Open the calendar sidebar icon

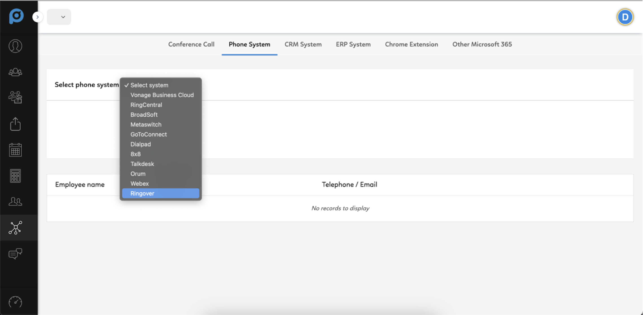coord(15,150)
